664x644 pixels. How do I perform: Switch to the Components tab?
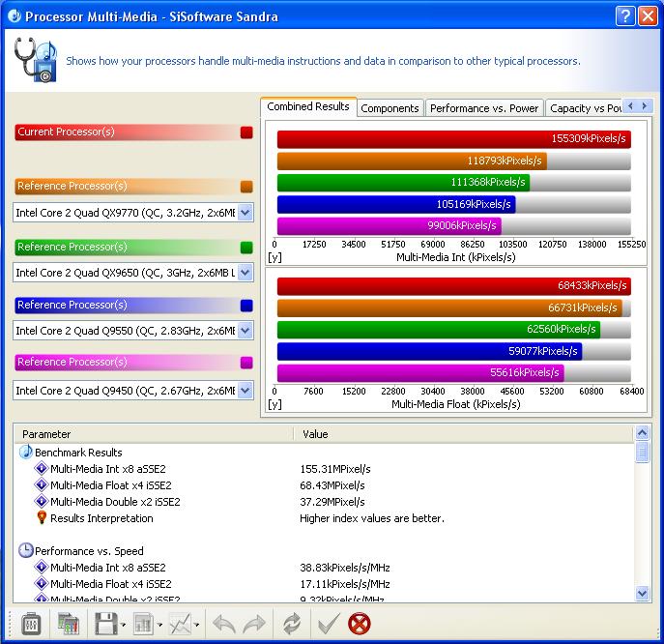[390, 108]
